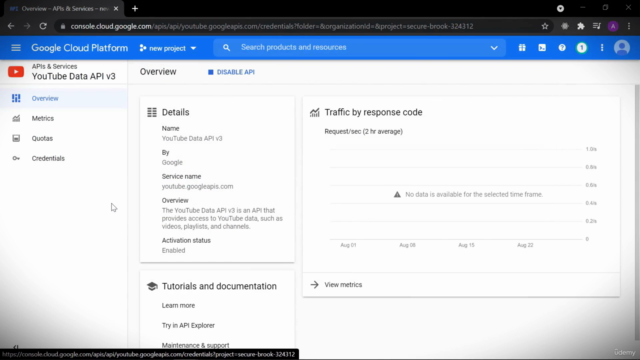Click the media control icon in Chrome toolbar
Screen dimensions: 640x360
[x=597, y=26]
